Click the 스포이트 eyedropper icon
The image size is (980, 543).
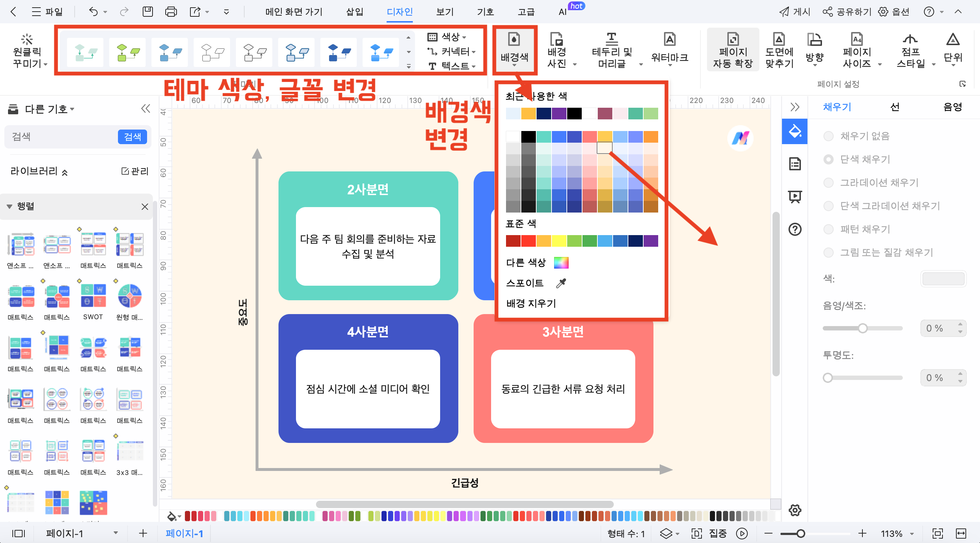tap(561, 283)
